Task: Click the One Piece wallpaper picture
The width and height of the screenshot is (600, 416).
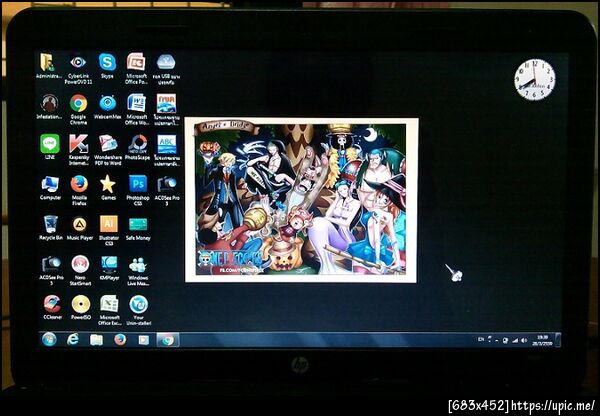Action: [301, 200]
